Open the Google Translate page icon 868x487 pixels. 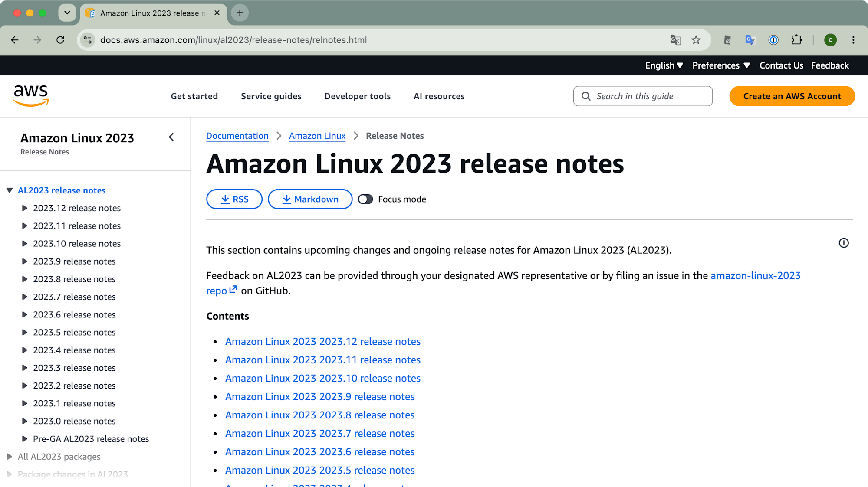click(x=675, y=40)
